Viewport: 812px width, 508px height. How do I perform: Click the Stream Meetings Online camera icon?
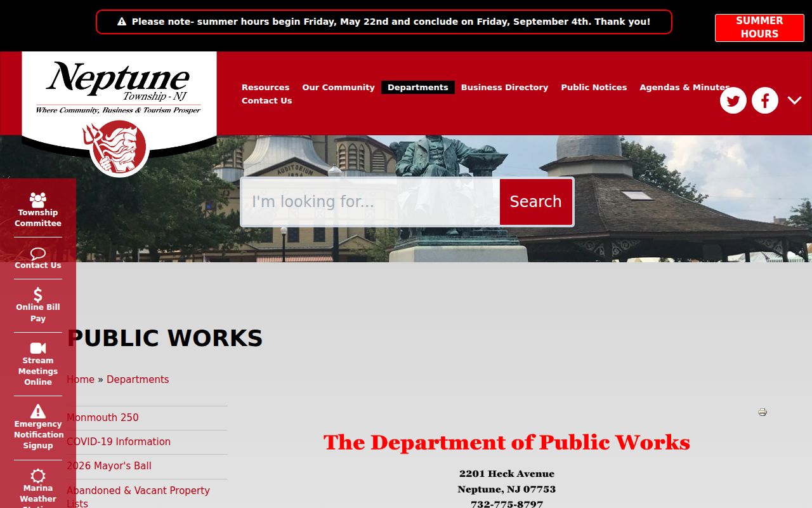pos(38,348)
